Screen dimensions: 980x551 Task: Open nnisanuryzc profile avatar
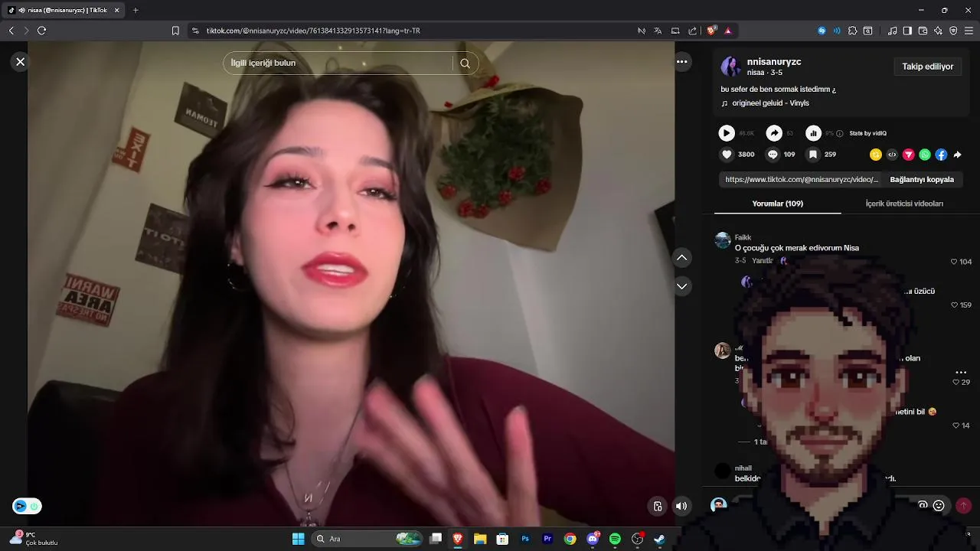click(x=730, y=67)
